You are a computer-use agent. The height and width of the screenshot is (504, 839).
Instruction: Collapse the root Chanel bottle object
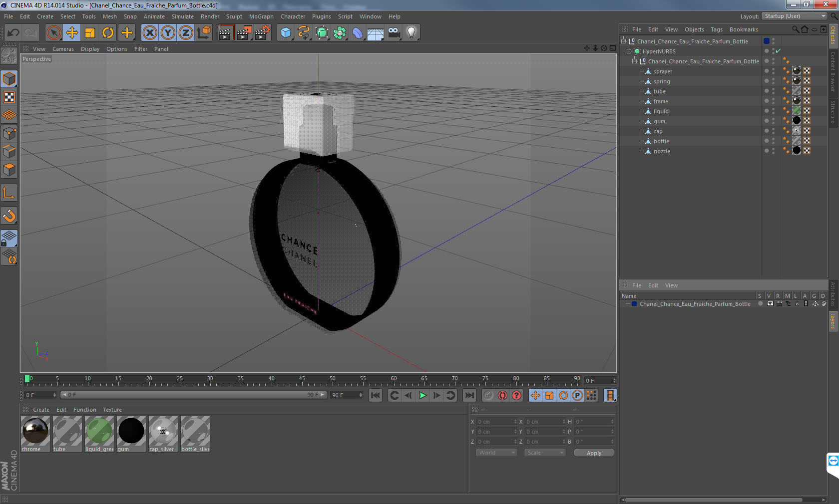[624, 41]
